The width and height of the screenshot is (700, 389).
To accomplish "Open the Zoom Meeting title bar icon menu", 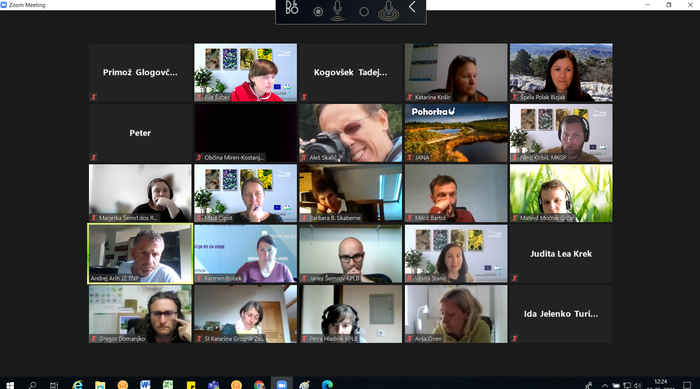I will click(4, 5).
